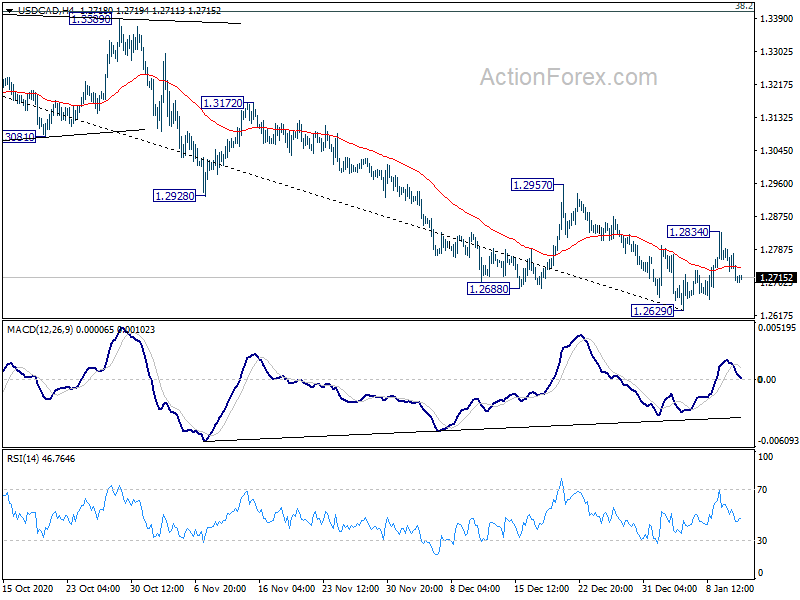Click the current price tag 1.27152
This screenshot has width=800, height=600.
777,278
